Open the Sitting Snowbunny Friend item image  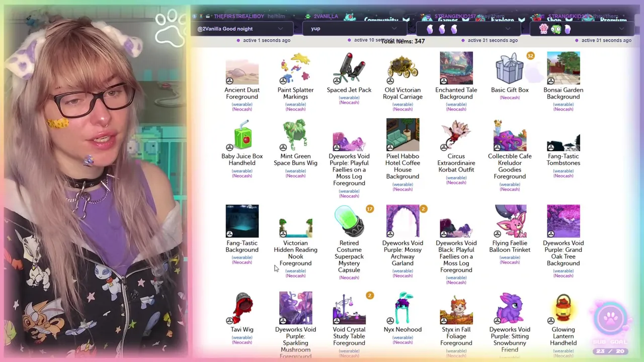tap(510, 308)
